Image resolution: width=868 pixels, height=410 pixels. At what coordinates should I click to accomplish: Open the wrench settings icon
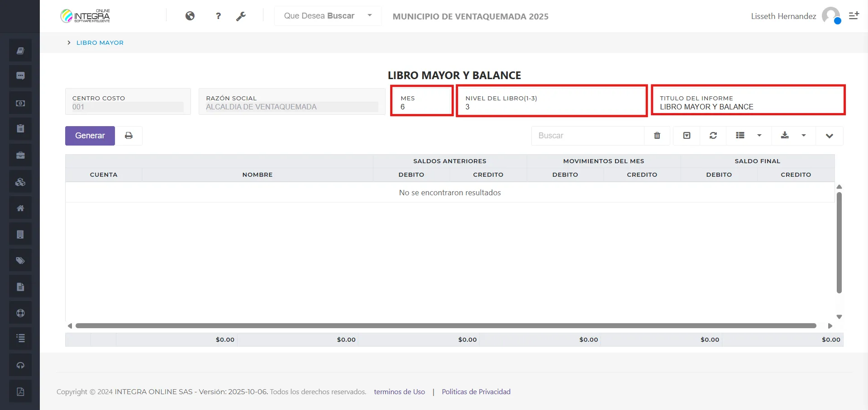tap(241, 16)
